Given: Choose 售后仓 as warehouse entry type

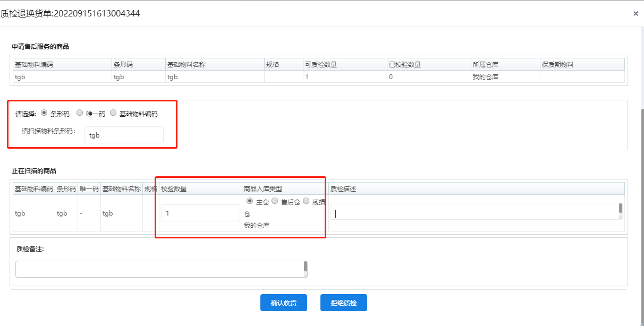Looking at the screenshot, I should click(x=275, y=201).
